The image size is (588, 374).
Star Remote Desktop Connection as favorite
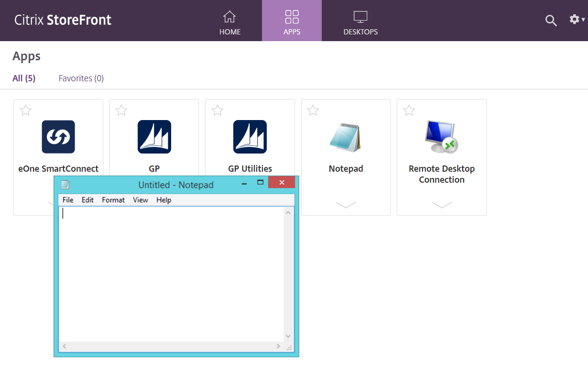(409, 110)
